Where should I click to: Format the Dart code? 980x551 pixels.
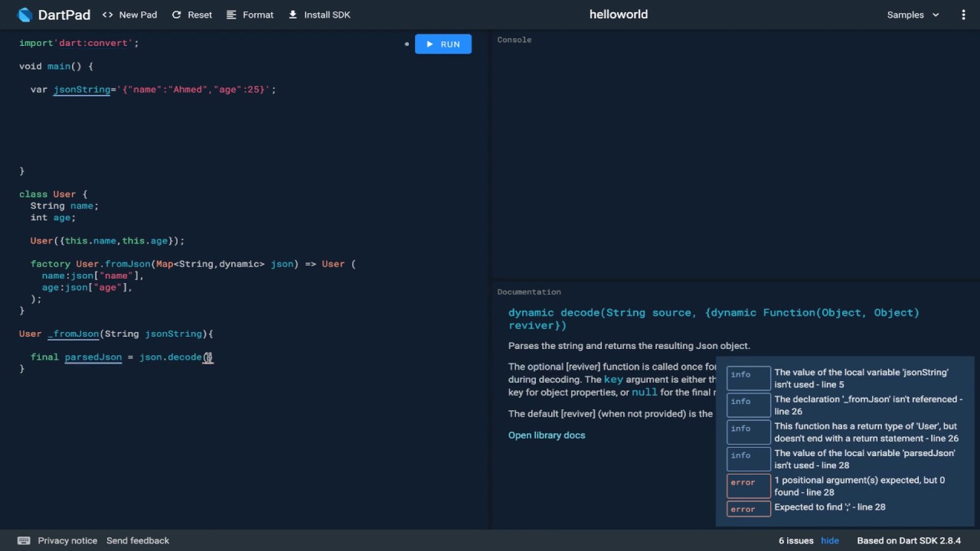point(249,15)
